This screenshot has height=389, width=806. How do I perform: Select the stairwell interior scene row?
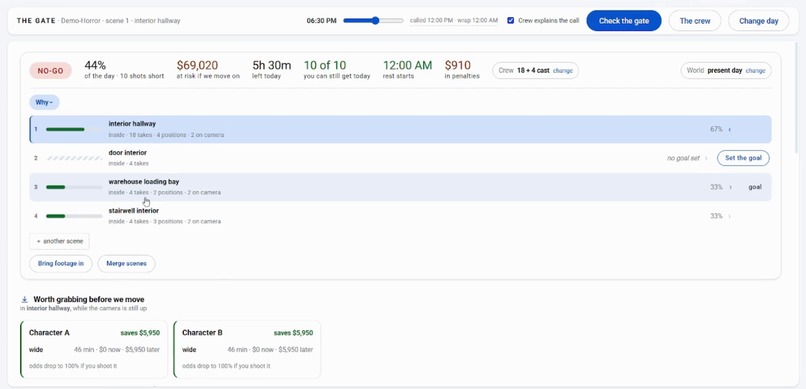pos(400,216)
